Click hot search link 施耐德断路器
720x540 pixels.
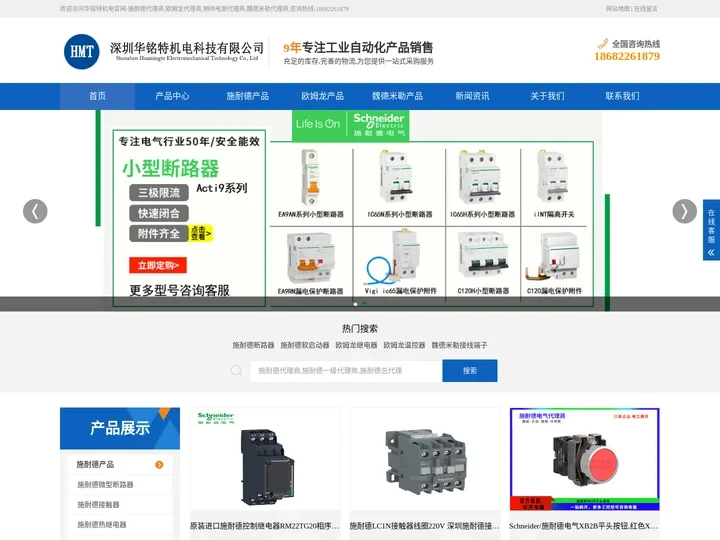[253, 345]
